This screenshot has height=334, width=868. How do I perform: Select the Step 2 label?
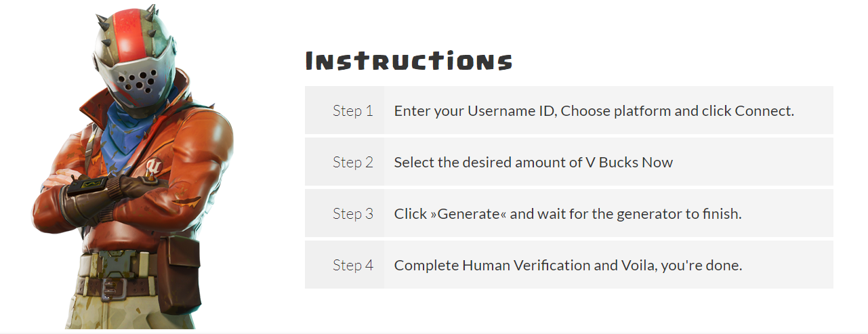click(x=352, y=162)
